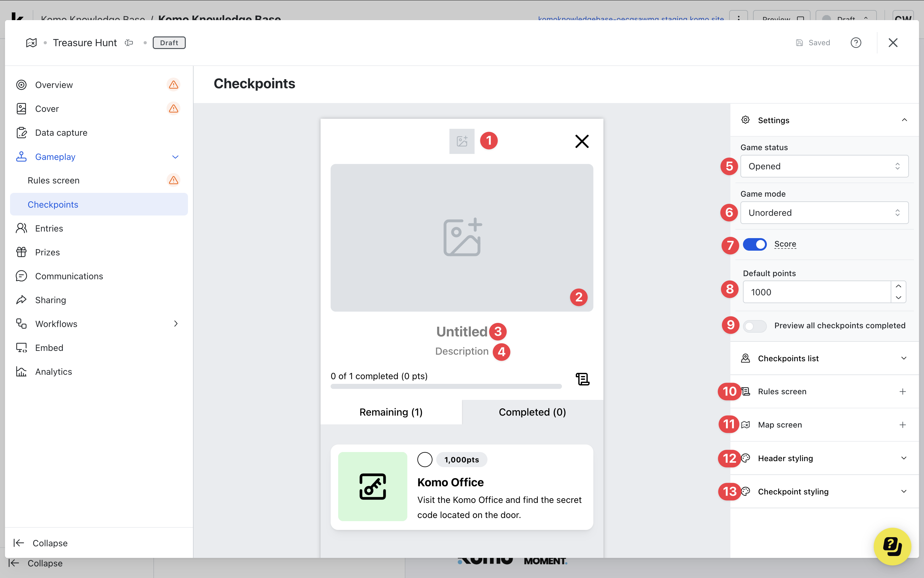Open the help question mark icon
This screenshot has height=578, width=924.
point(855,42)
